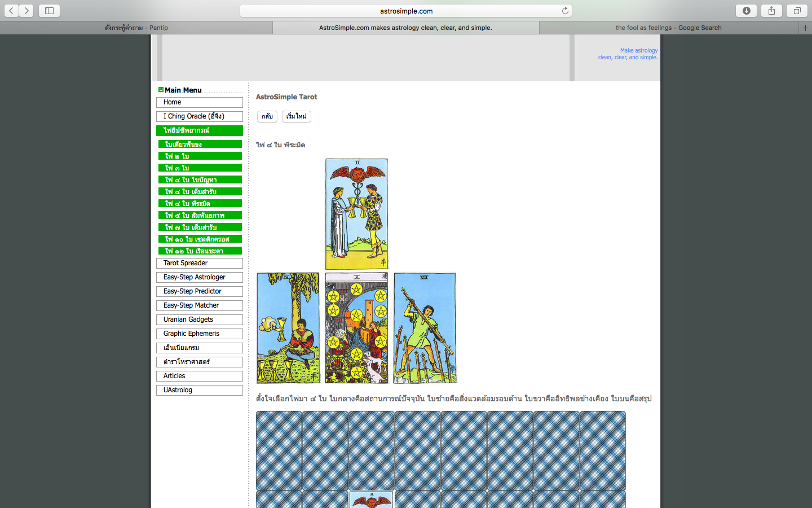Click the green Main Menu arrow icon
Image resolution: width=812 pixels, height=508 pixels.
(x=161, y=90)
